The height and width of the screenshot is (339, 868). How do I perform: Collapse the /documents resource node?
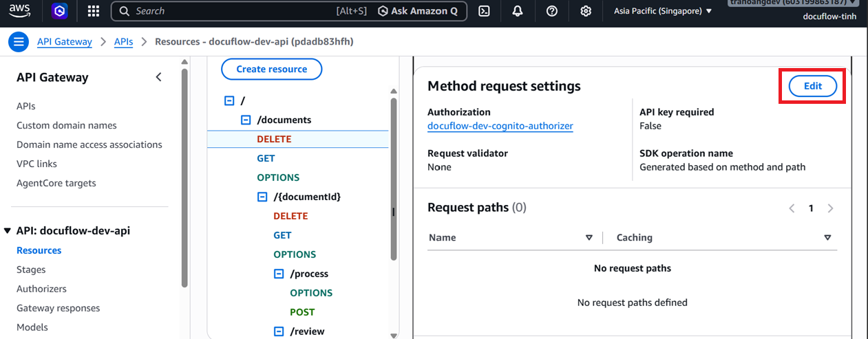[246, 120]
